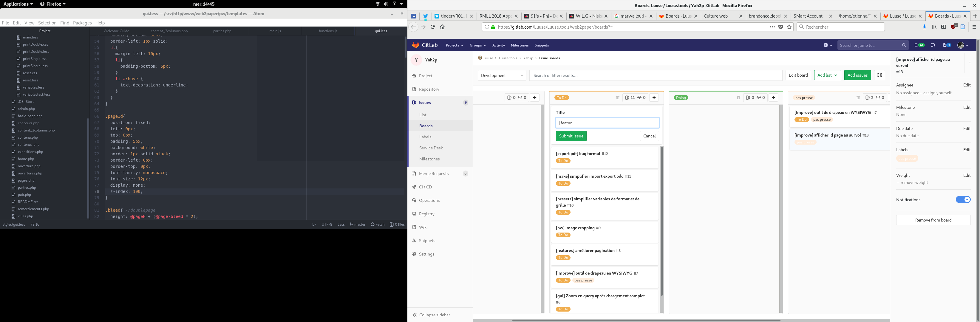Switch to main.js tab in Atom
The height and width of the screenshot is (322, 980).
point(275,31)
